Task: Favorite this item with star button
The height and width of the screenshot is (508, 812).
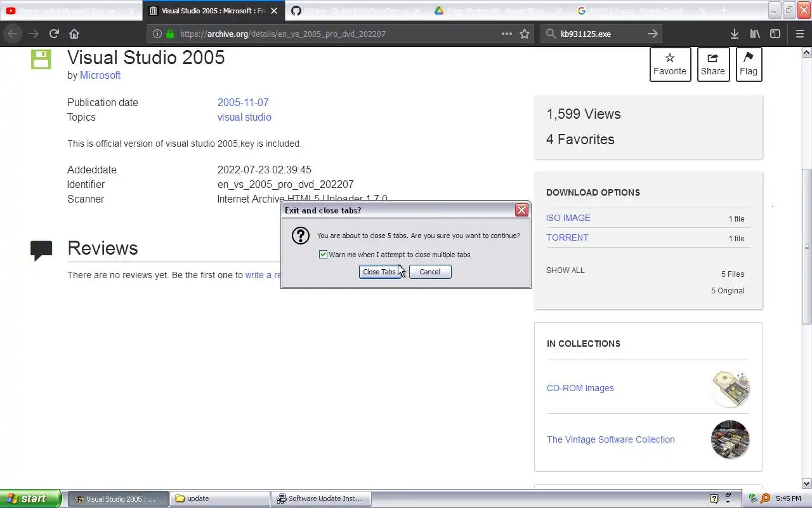Action: click(x=670, y=64)
